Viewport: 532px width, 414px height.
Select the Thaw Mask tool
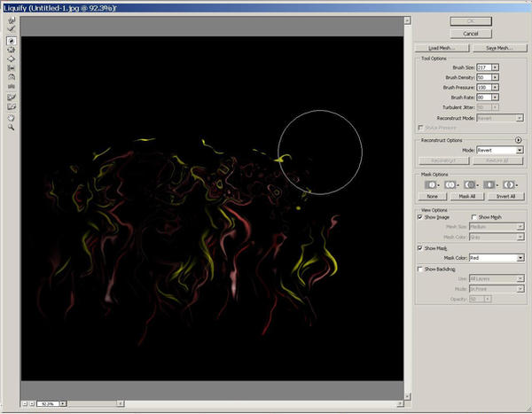click(x=12, y=107)
